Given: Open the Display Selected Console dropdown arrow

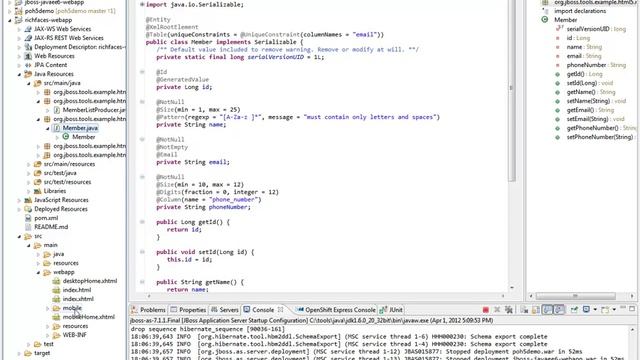Looking at the screenshot, I should coord(595,310).
